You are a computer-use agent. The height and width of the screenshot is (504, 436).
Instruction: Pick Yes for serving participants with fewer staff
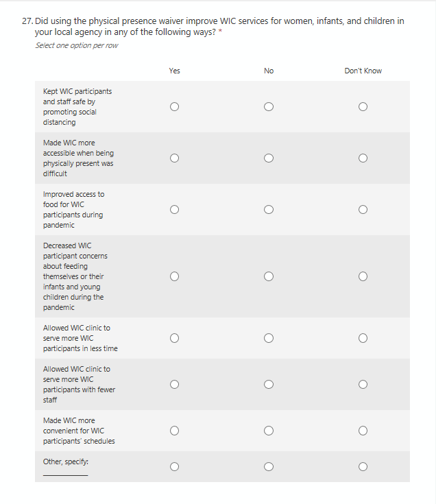pos(175,384)
